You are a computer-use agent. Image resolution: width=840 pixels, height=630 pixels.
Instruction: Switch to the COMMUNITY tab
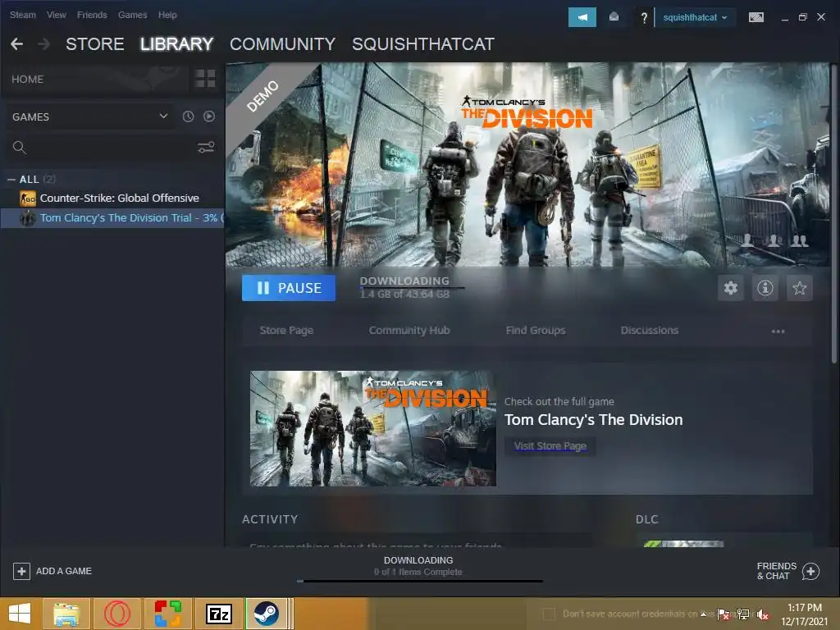[282, 44]
